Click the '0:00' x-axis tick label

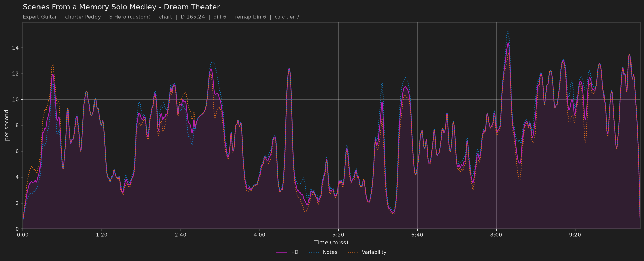point(23,235)
